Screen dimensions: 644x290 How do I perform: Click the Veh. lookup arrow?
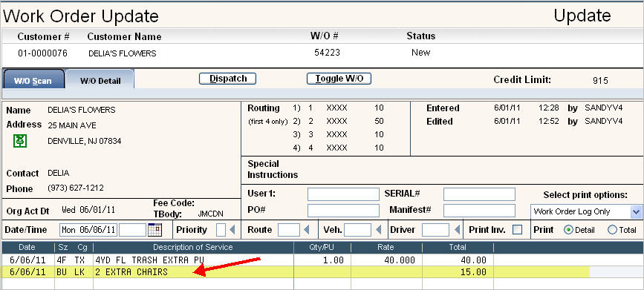pos(378,230)
